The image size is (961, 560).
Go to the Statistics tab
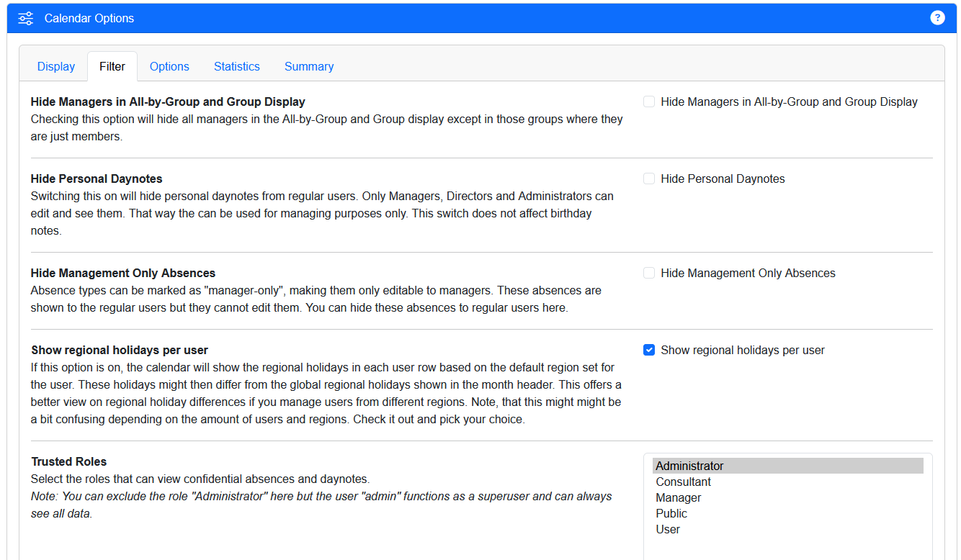(236, 66)
